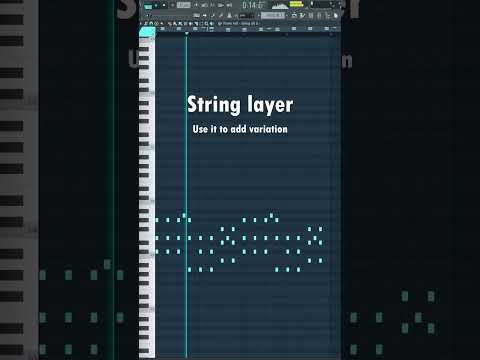This screenshot has width=480, height=360.
Task: Toggle the piano roll magnet snap icon
Action: click(x=151, y=24)
